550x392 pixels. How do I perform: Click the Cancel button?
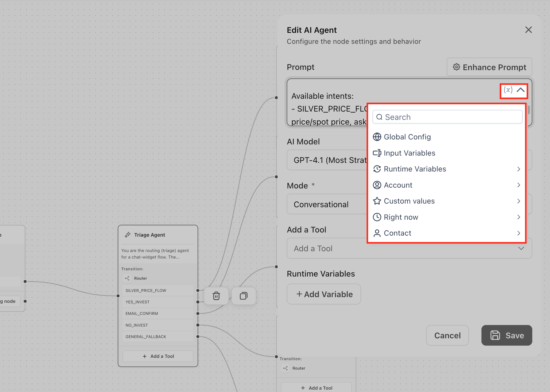[447, 335]
